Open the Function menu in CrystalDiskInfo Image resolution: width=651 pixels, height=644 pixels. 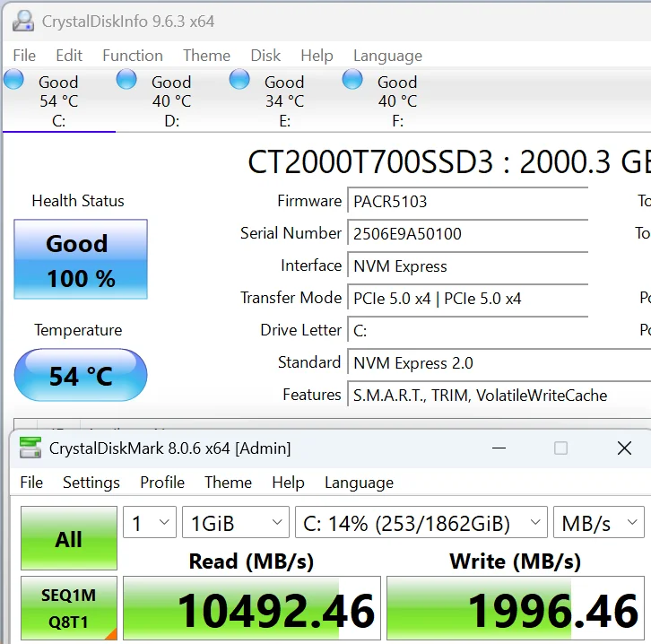pos(133,56)
